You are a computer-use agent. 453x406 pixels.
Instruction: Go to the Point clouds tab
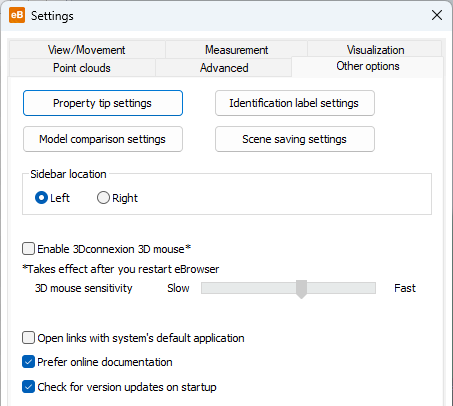coord(82,68)
